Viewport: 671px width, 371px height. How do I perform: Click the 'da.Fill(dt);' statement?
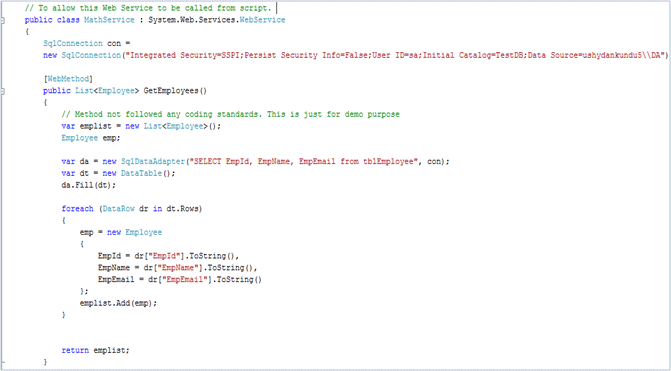[89, 185]
